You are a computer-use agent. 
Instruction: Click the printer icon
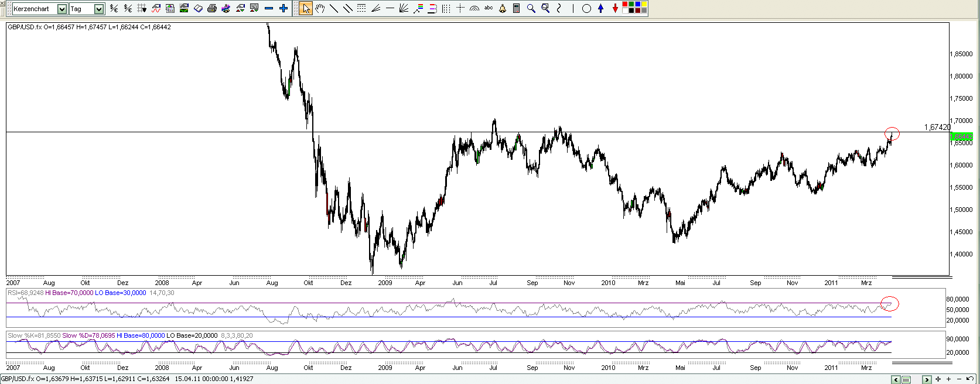point(212,8)
